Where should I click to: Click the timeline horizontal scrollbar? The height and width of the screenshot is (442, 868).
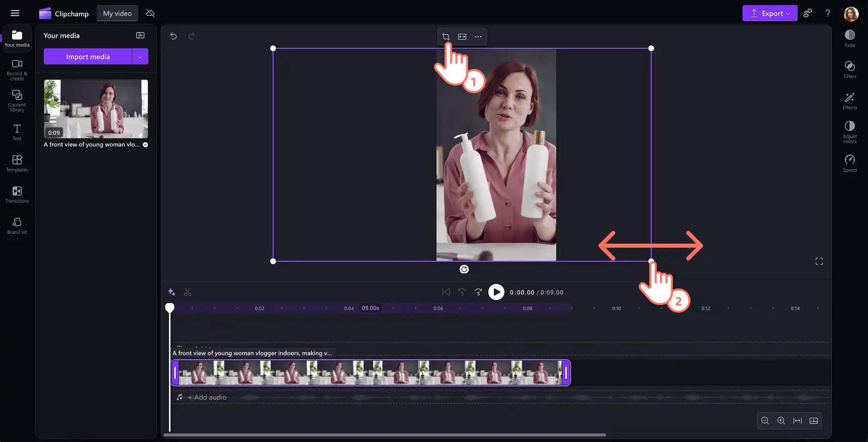click(385, 435)
